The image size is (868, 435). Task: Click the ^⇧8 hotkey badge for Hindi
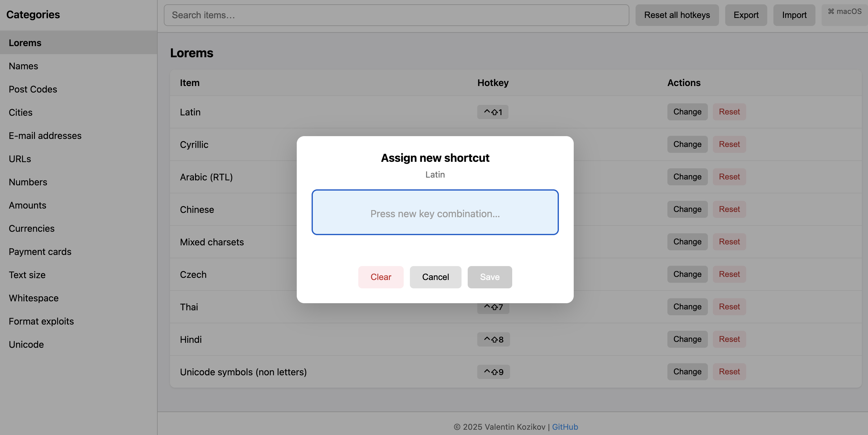pos(493,339)
